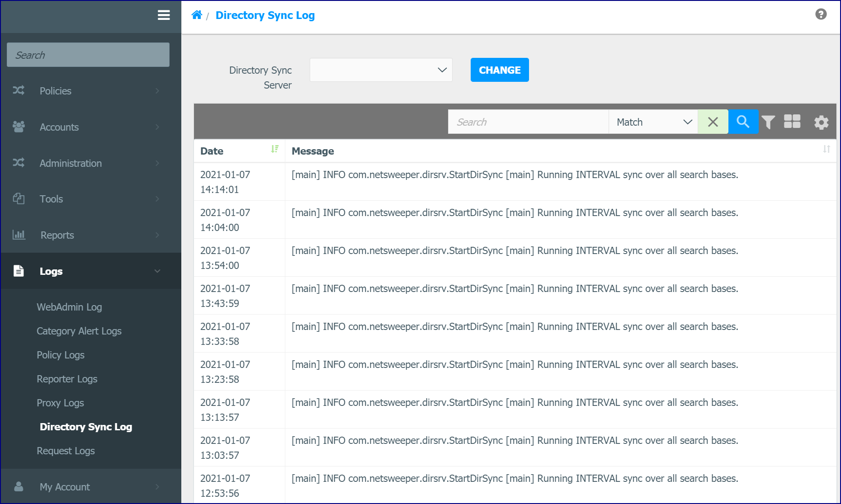Open the help question mark icon

[821, 14]
